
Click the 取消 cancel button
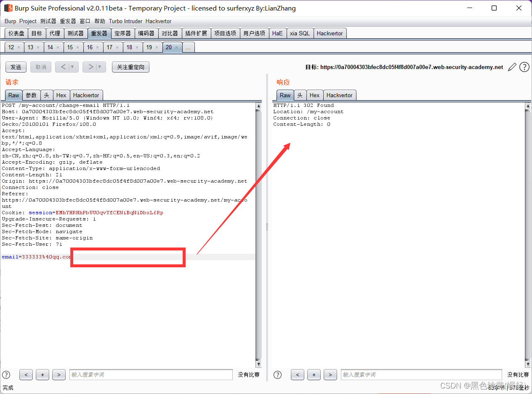41,67
